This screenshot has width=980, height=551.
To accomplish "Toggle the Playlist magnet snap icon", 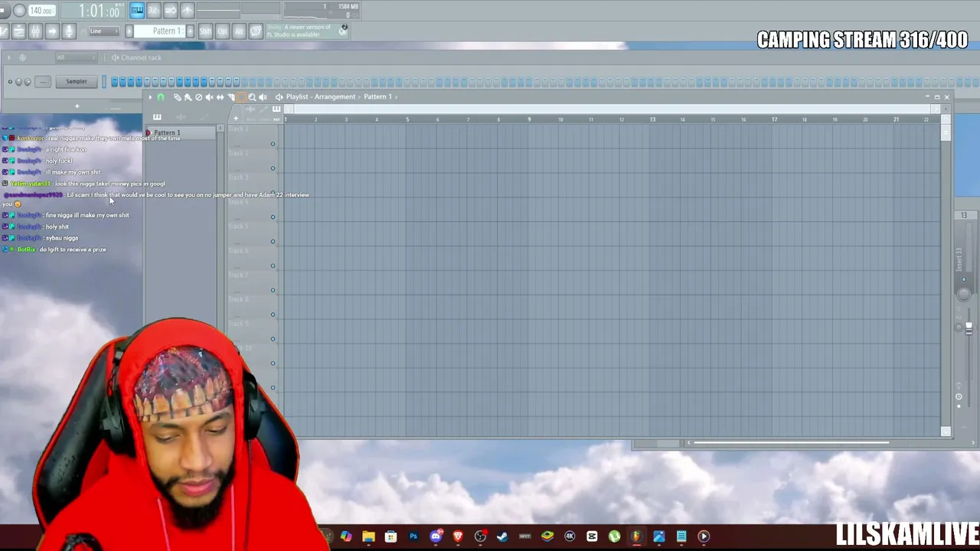I will pyautogui.click(x=161, y=97).
